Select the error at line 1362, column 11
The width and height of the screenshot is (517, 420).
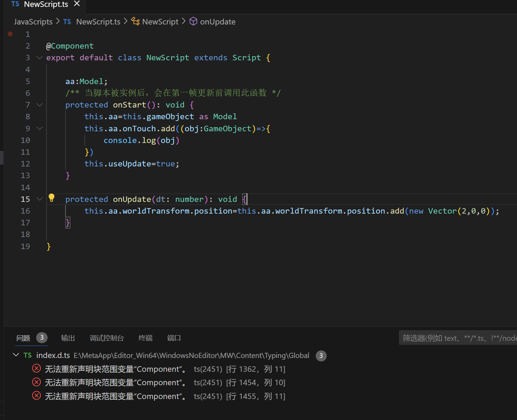click(165, 369)
